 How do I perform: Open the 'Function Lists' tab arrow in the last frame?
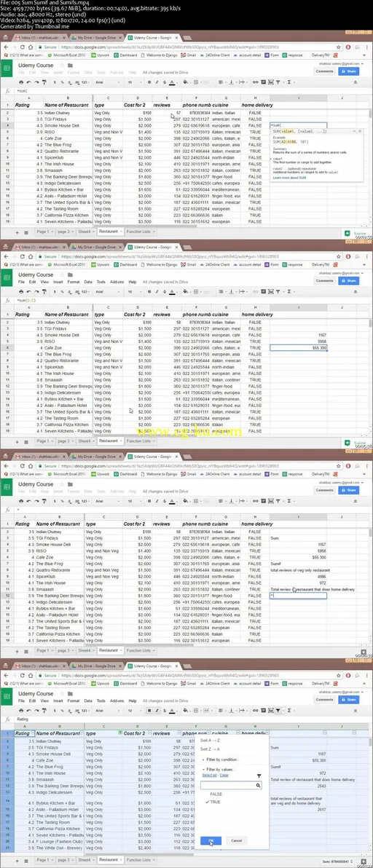[x=153, y=860]
